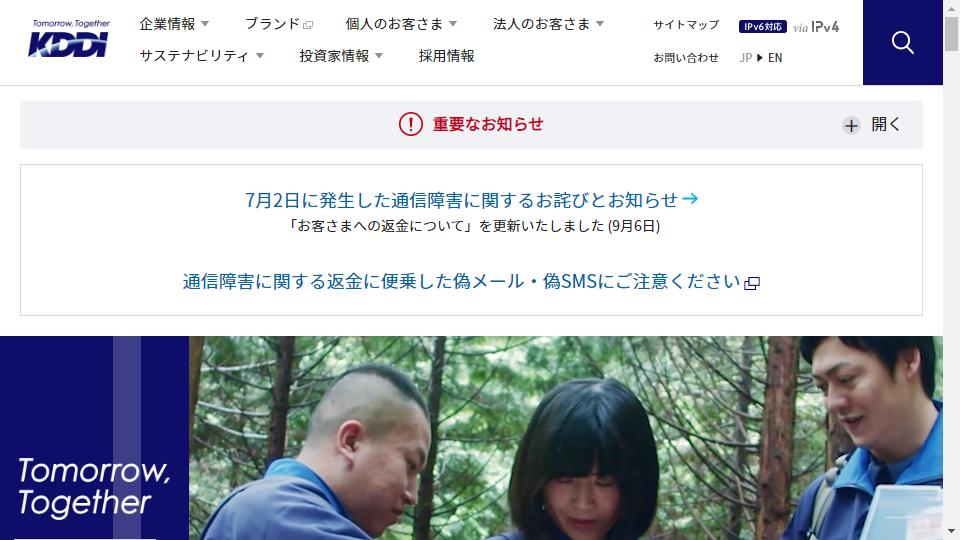Click the external link icon beside ブランド

tap(308, 25)
